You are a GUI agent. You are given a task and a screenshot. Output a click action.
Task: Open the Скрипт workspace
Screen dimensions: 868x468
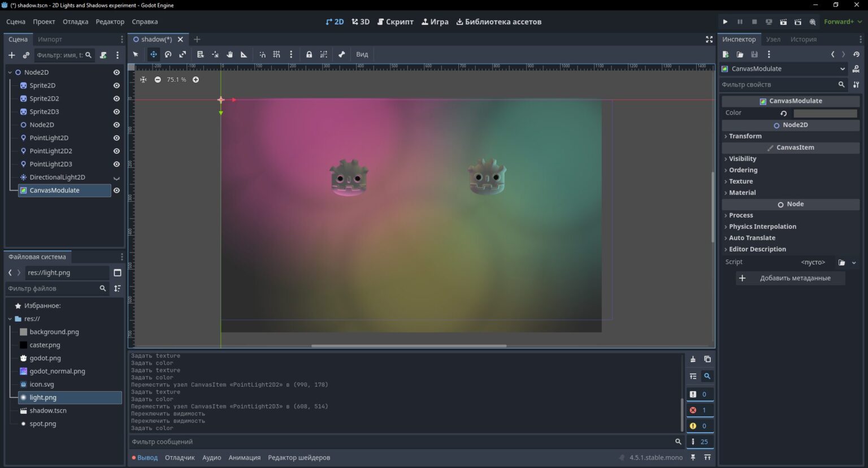[396, 21]
